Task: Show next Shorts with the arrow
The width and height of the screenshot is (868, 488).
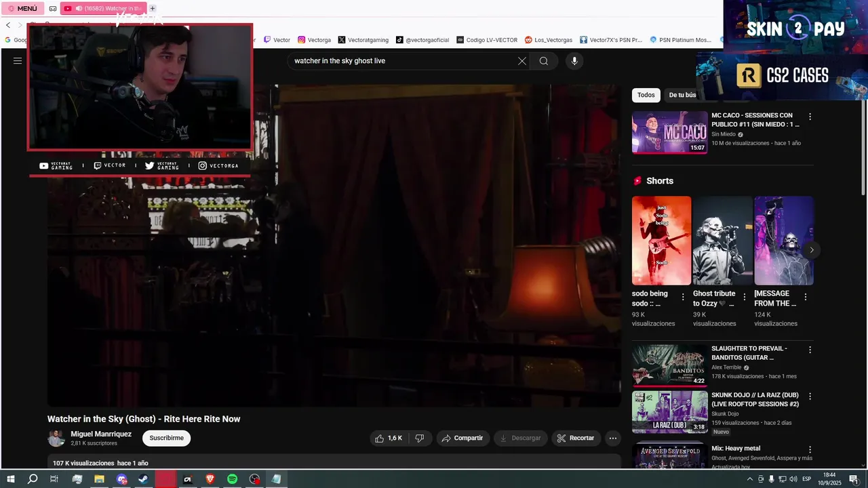Action: point(812,250)
